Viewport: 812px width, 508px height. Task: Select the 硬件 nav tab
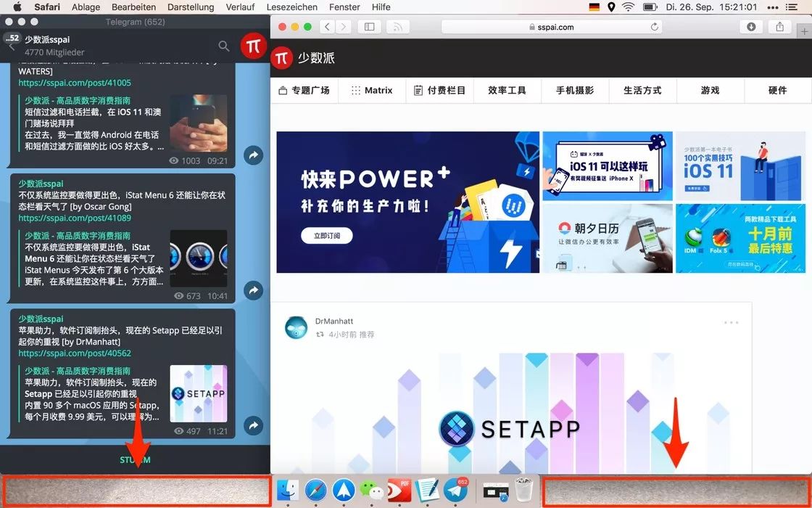tap(778, 90)
